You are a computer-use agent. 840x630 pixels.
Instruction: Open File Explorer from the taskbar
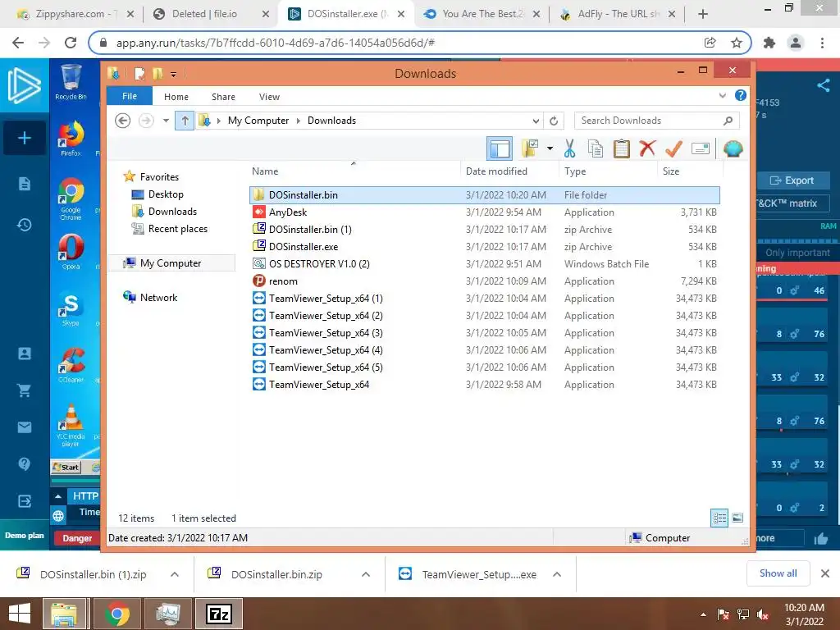click(64, 614)
